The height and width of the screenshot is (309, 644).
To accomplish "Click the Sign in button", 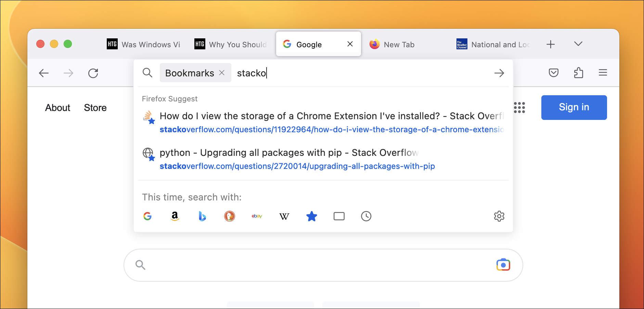I will [x=574, y=108].
